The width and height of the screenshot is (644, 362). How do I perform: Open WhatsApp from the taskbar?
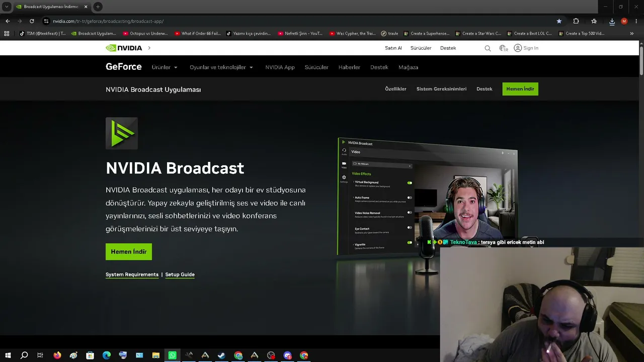173,355
